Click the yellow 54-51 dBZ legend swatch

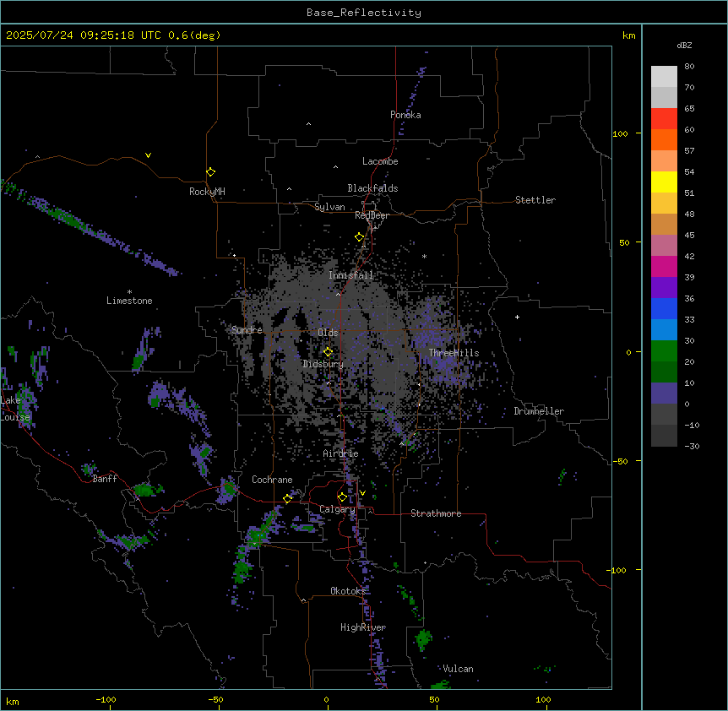(x=664, y=182)
